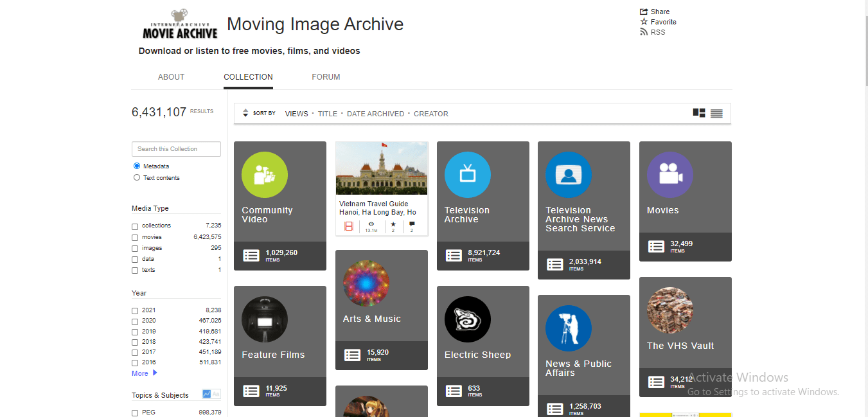Check the 2017 year checkbox

point(135,353)
